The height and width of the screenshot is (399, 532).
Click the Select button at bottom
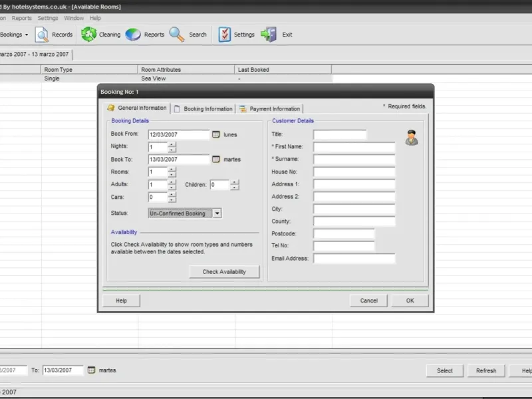[445, 371]
